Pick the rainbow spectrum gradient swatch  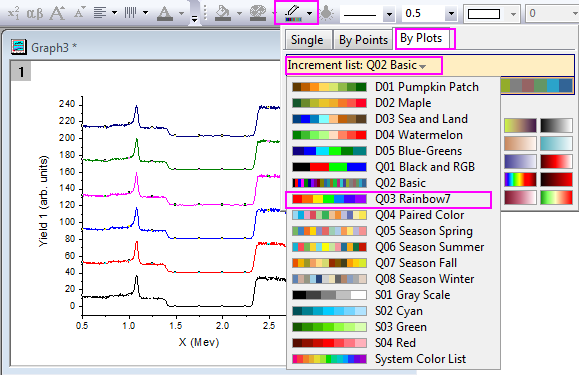tap(520, 180)
